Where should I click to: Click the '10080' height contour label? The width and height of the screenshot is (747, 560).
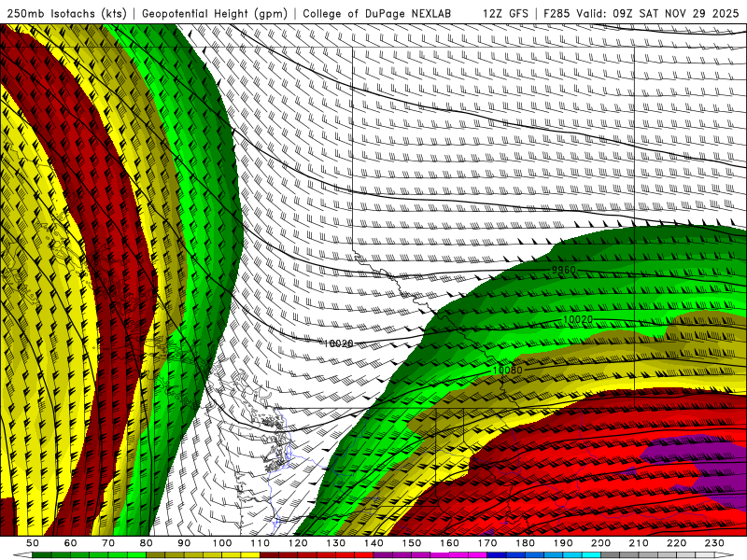507,370
